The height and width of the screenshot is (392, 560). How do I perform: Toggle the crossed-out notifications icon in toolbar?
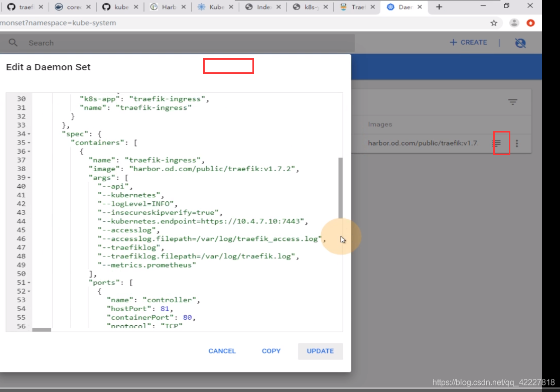[520, 43]
